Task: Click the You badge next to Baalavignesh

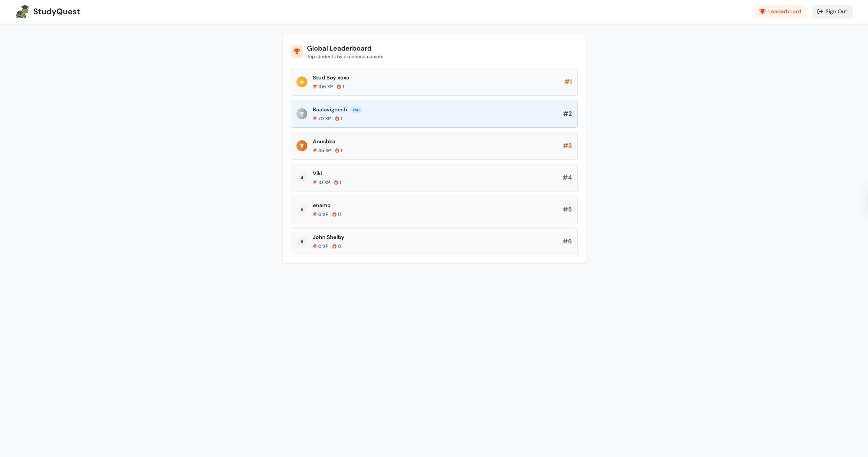Action: [x=355, y=110]
